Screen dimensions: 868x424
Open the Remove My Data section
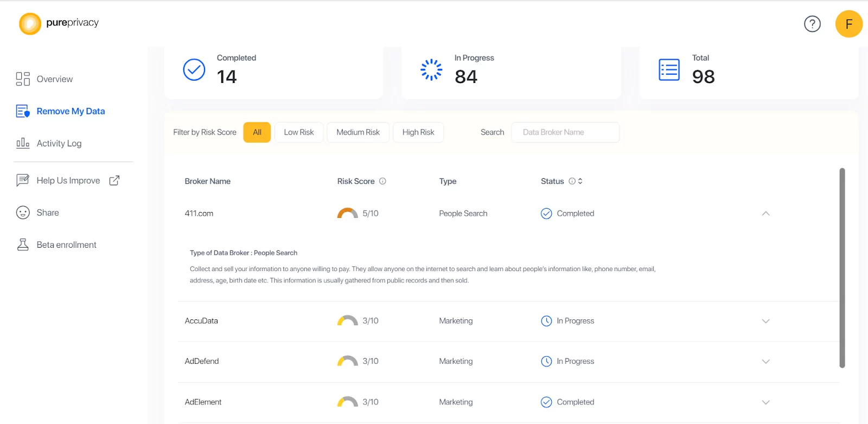[x=71, y=111]
